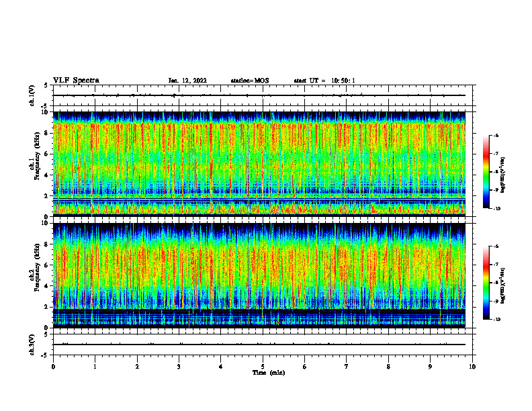
Task: Click the ch.2 spectrogram color scale bar
Action: pos(486,283)
